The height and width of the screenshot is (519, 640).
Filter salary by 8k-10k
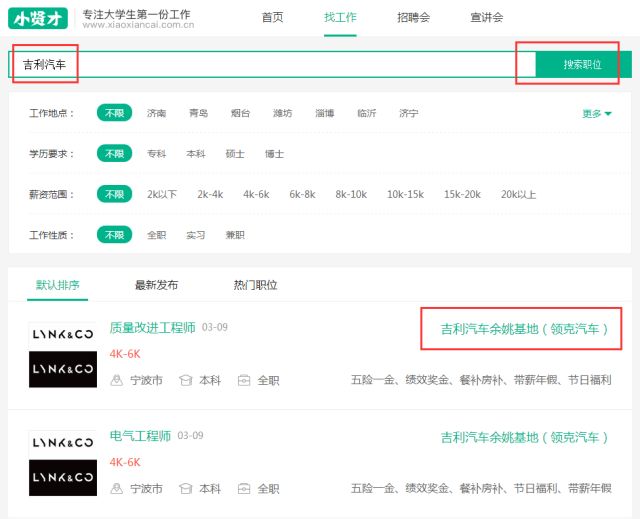pos(351,195)
